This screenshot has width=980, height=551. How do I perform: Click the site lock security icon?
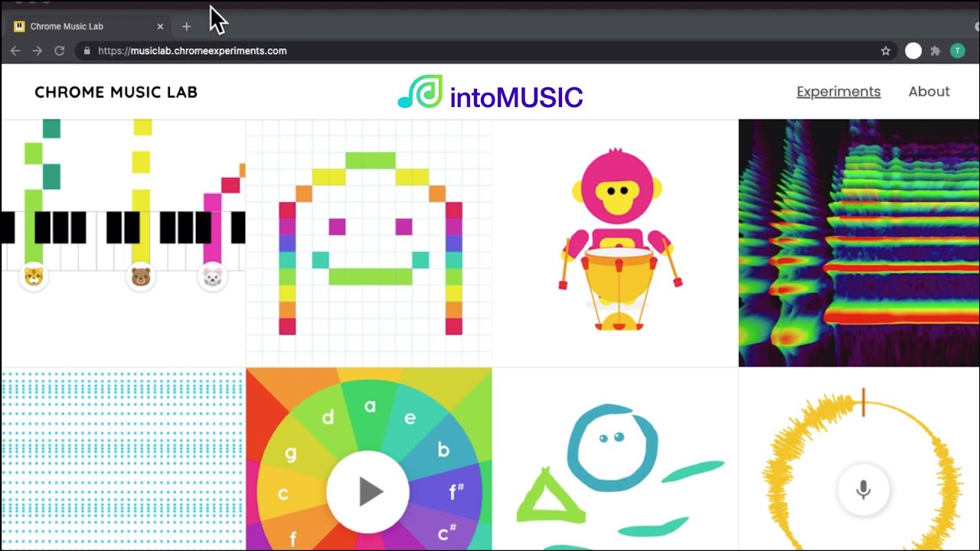tap(87, 51)
